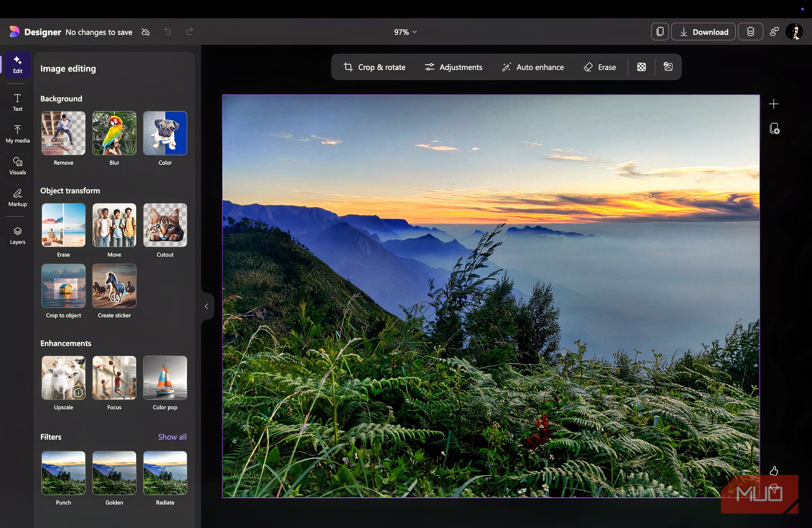
Task: Choose the Cutout object thumbnail
Action: point(165,225)
